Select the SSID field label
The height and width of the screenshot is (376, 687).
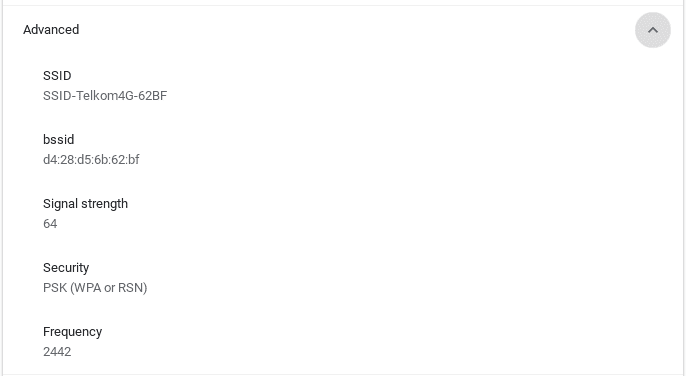click(57, 76)
